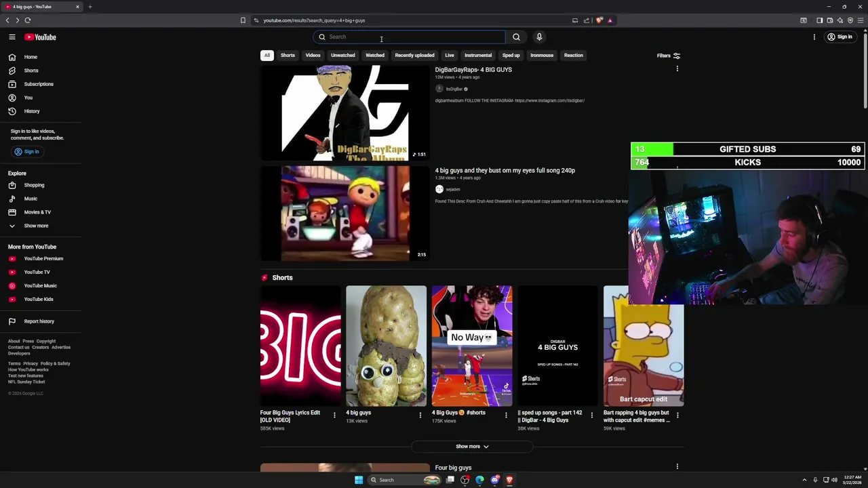
Task: Open Brave Shields lion icon in address bar
Action: point(599,20)
